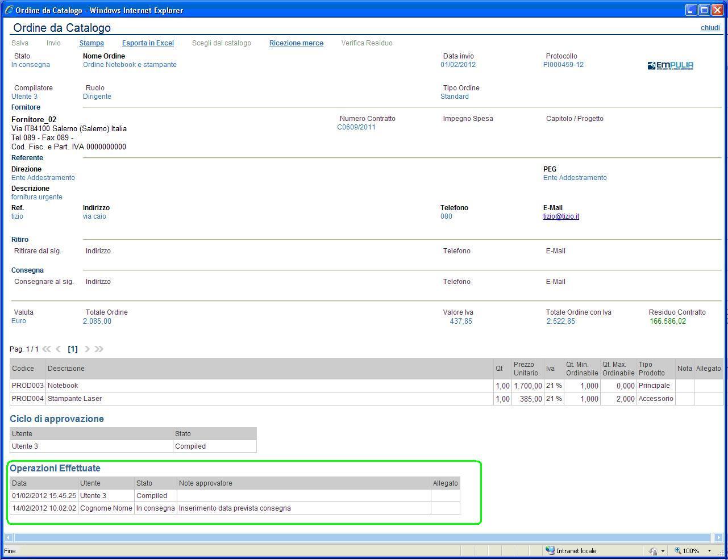Click the horizontal scrollbar thumb
The image size is (728, 560).
click(362, 537)
